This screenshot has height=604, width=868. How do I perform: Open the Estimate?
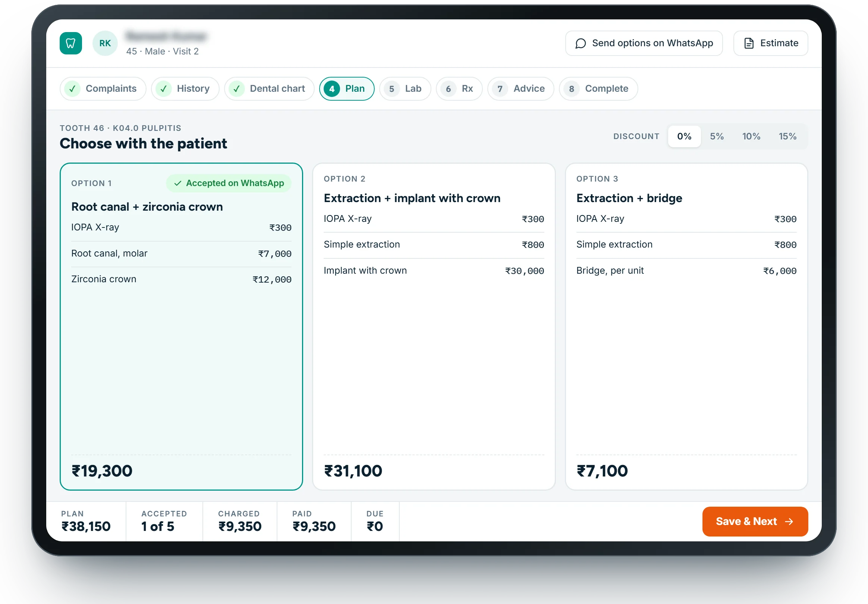click(x=770, y=44)
